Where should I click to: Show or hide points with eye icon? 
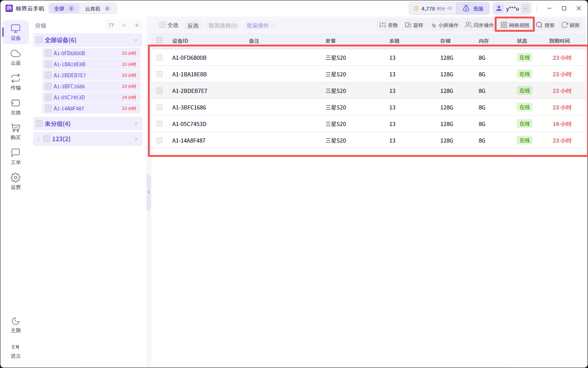450,8
